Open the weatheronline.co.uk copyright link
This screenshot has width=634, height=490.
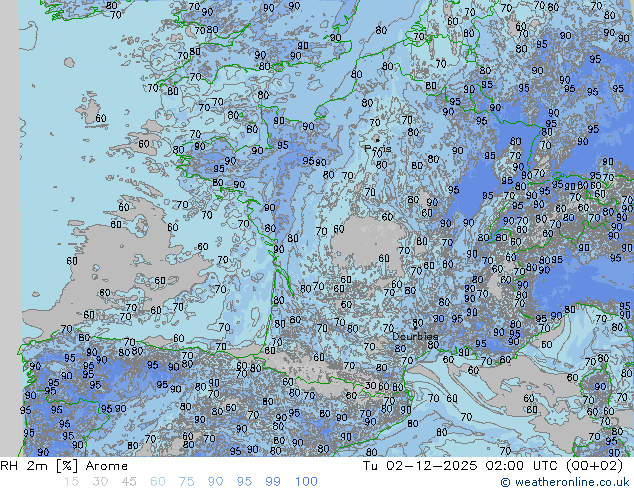point(565,482)
